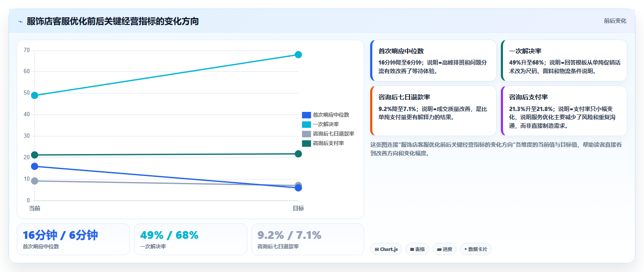Click the 当前 x-axis label
The width and height of the screenshot is (644, 272).
click(35, 208)
